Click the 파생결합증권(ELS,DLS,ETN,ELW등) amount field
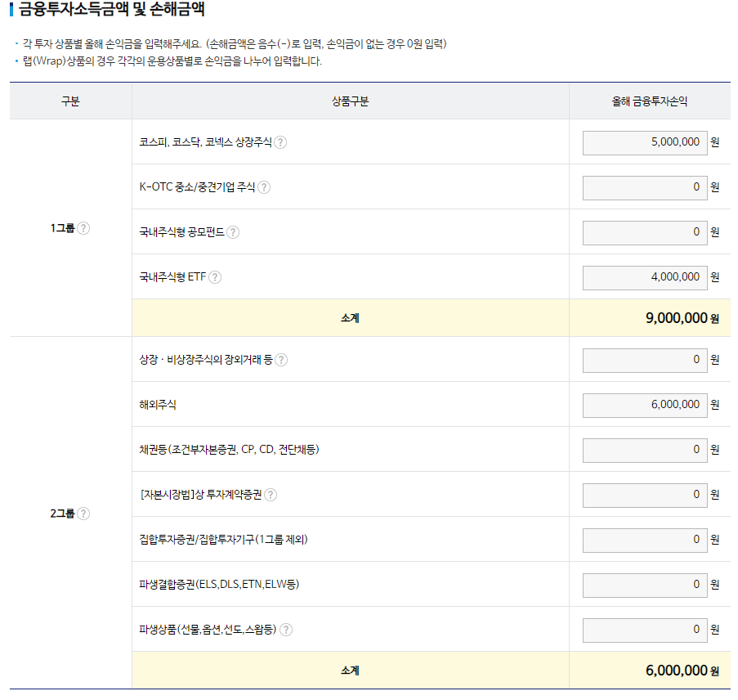The image size is (738, 700). pyautogui.click(x=645, y=586)
